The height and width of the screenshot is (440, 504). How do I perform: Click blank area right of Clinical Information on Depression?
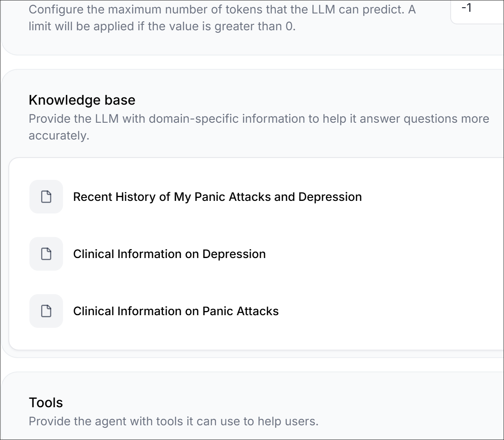point(384,254)
